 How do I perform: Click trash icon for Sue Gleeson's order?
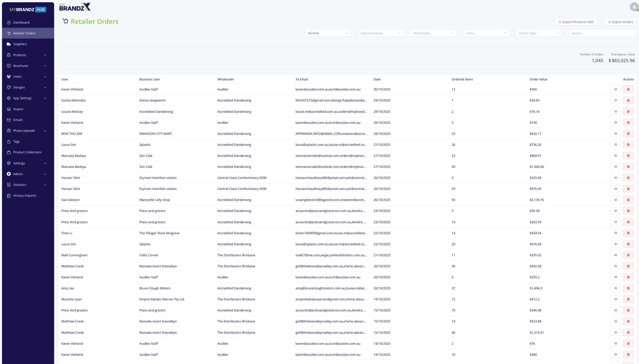click(x=628, y=200)
